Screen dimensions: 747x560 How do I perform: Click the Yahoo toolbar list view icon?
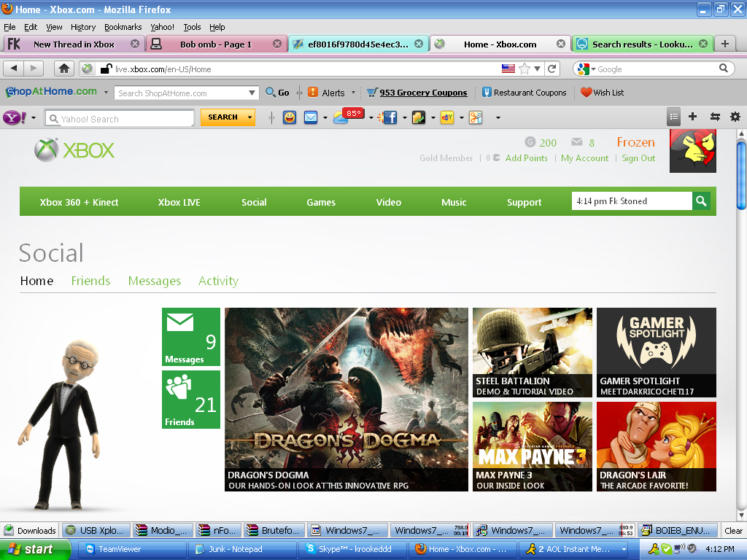673,117
